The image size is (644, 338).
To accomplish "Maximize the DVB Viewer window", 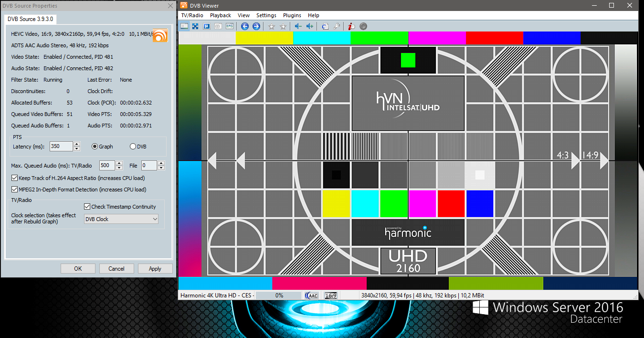I will click(x=611, y=5).
